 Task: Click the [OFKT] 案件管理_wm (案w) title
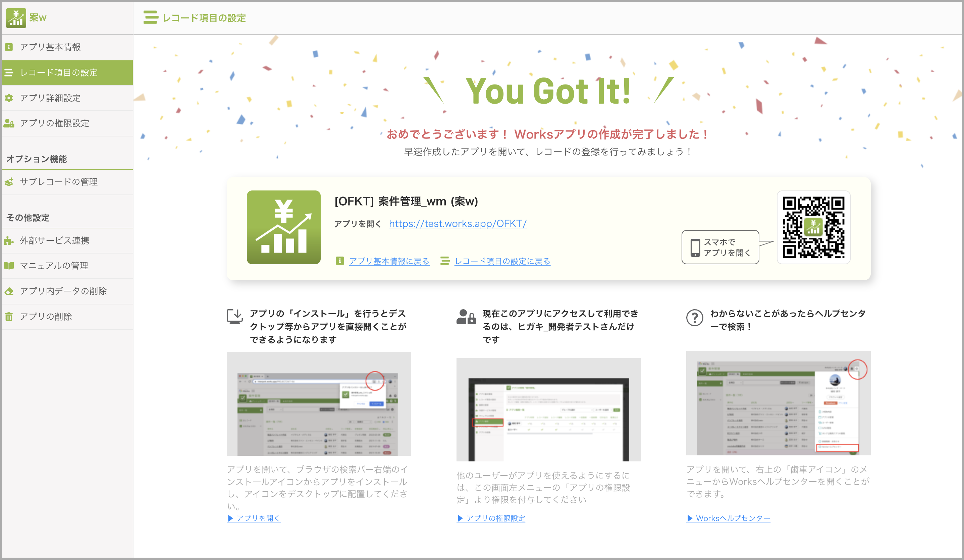(x=406, y=201)
